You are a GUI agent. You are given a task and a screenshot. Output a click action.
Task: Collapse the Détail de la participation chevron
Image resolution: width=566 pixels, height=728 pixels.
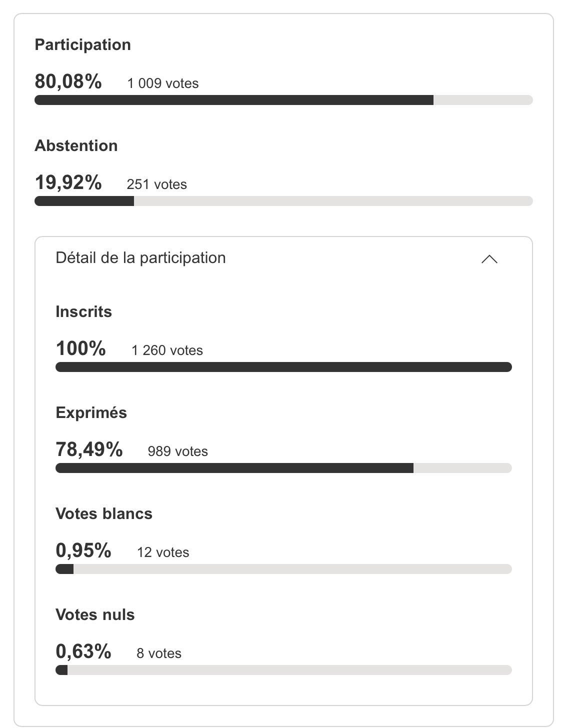click(x=489, y=259)
